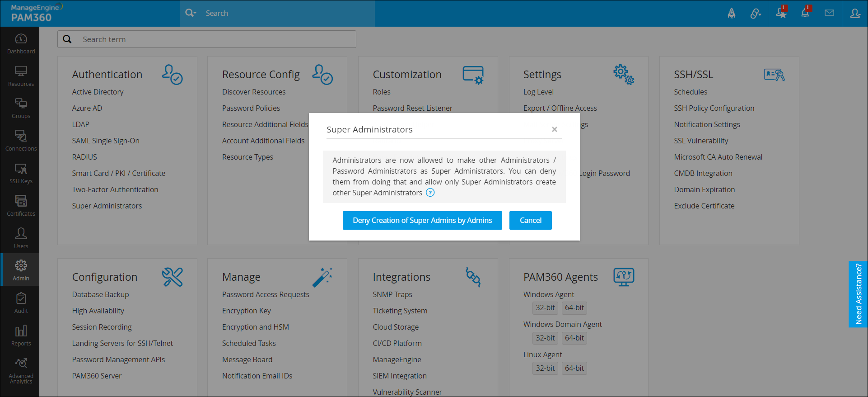Open the Active Directory link
Screen dimensions: 868x397
(x=98, y=92)
